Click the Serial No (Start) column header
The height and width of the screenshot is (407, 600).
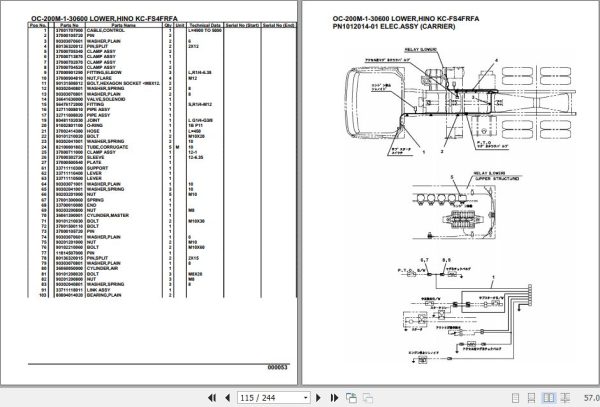[x=242, y=25]
